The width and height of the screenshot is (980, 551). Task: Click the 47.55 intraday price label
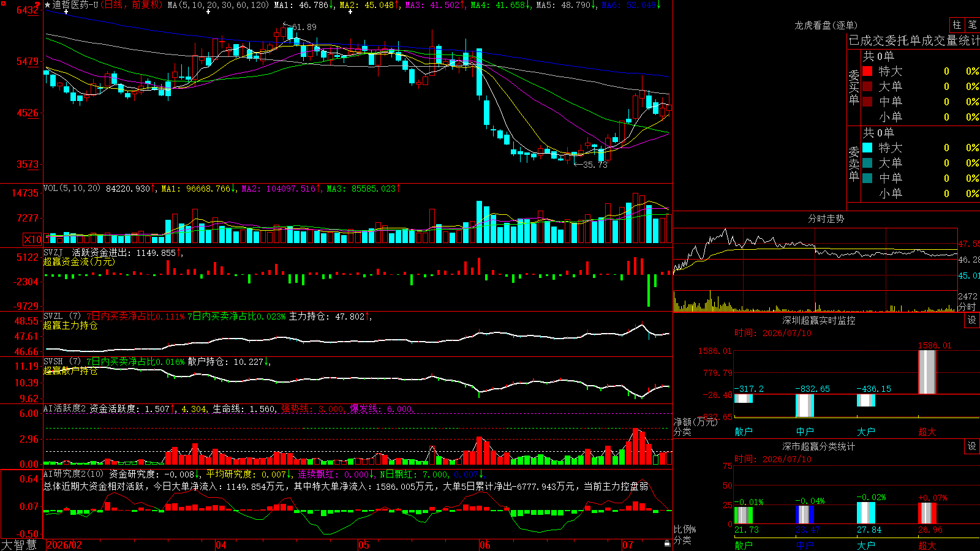tap(969, 244)
